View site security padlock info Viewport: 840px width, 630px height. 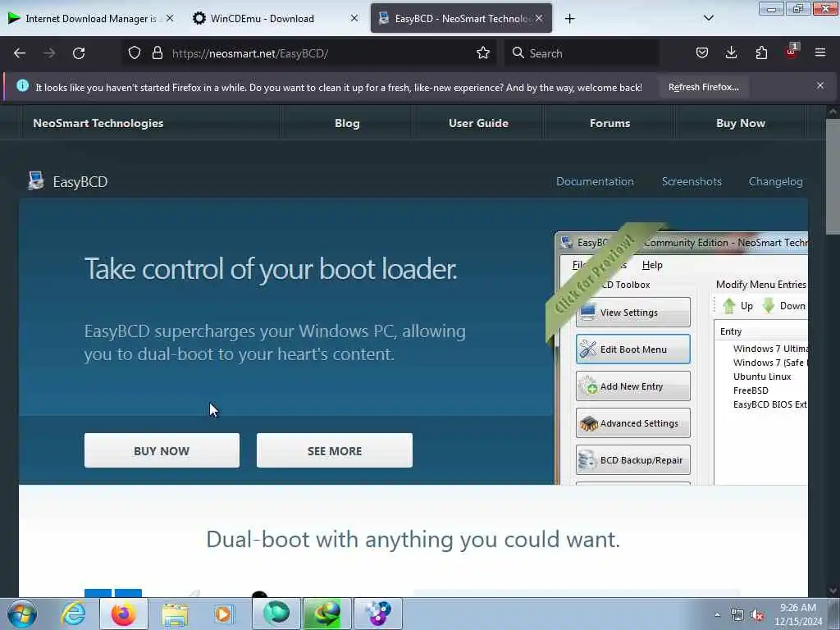click(x=157, y=53)
